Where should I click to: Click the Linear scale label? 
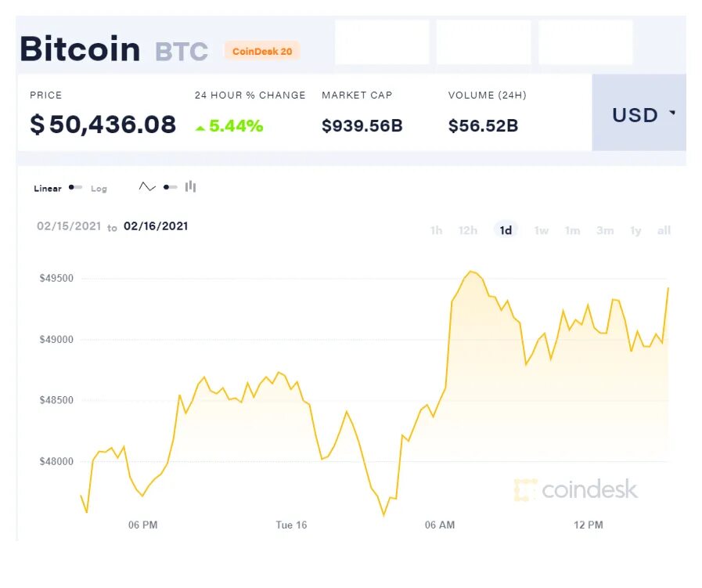tap(48, 189)
